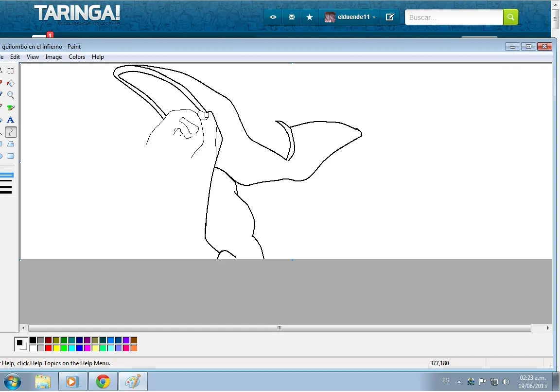The height and width of the screenshot is (392, 560).
Task: Activate the Magnifier tool
Action: click(10, 95)
